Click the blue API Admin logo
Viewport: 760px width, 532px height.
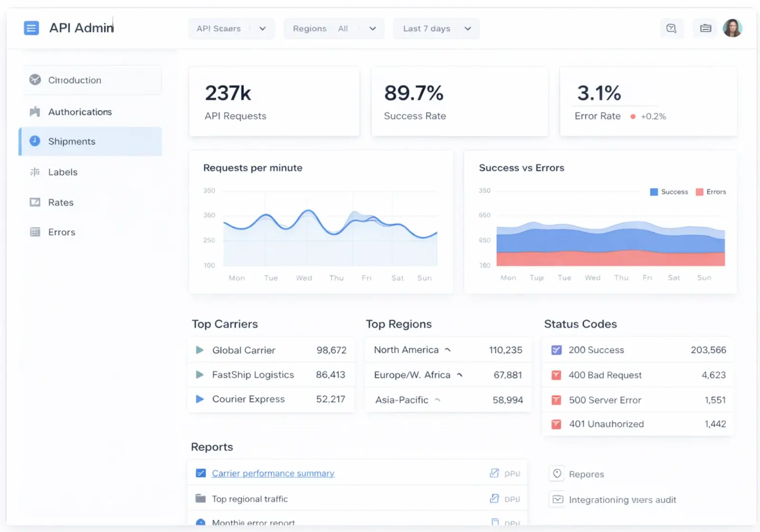(x=31, y=28)
